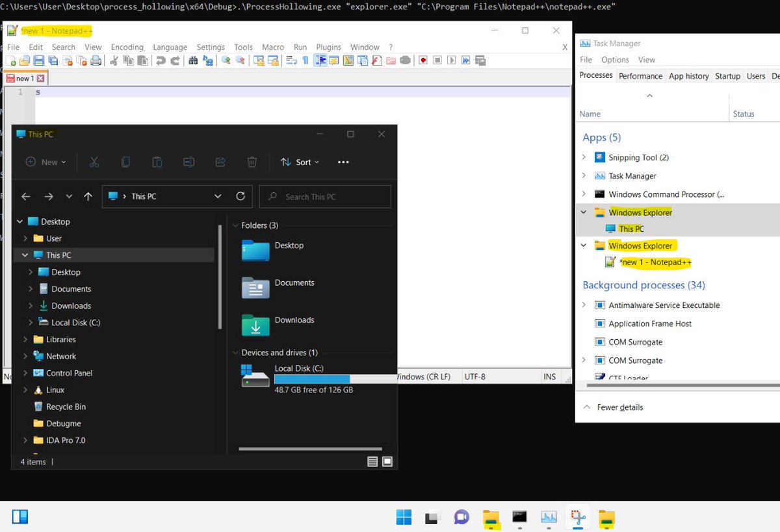This screenshot has height=532, width=780.
Task: Click Share icon in File Explorer command bar
Action: click(x=220, y=162)
